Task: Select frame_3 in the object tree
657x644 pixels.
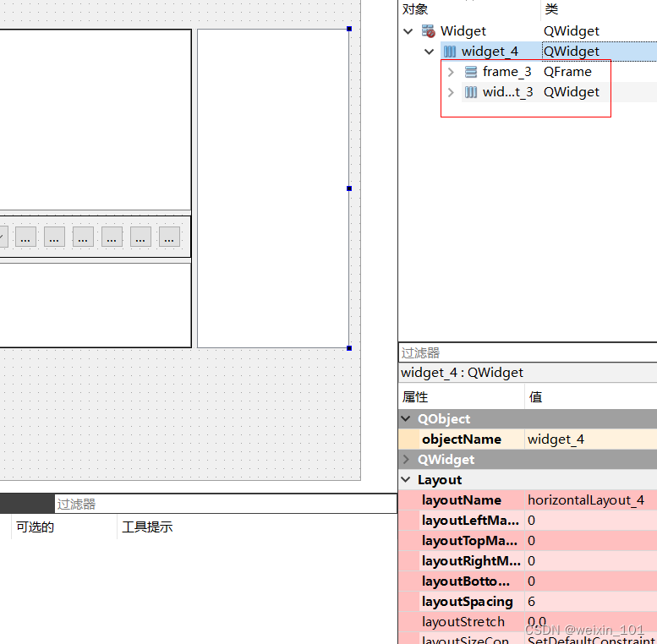Action: (506, 72)
